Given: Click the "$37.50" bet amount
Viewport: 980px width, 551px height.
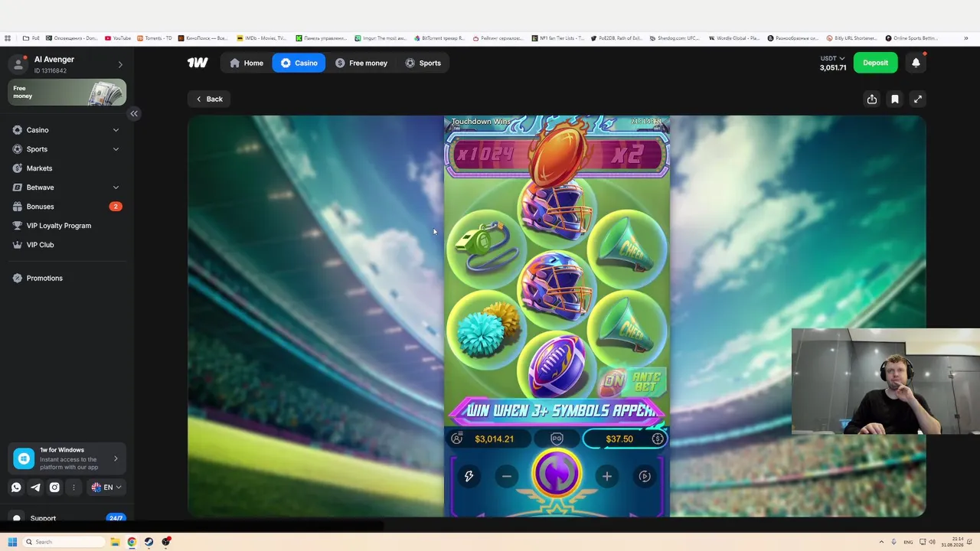Looking at the screenshot, I should click(x=619, y=439).
